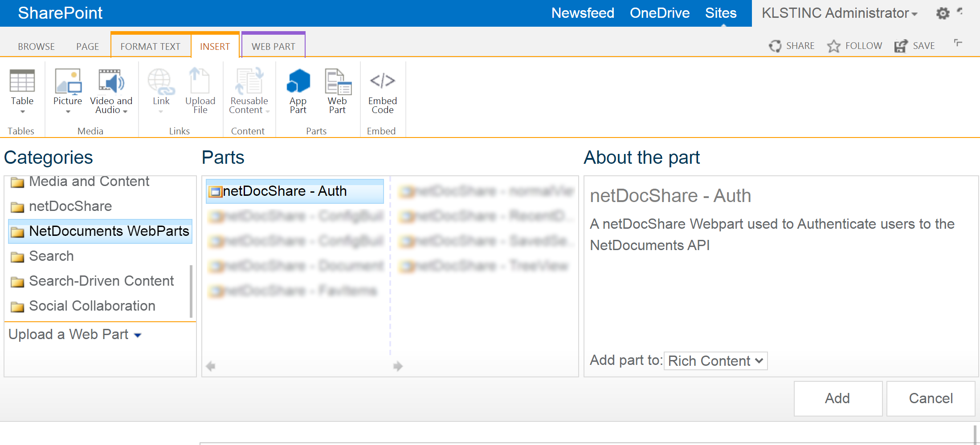Expand the Video and Audio dropdown arrow
Viewport: 980px width, 445px height.
[x=125, y=111]
